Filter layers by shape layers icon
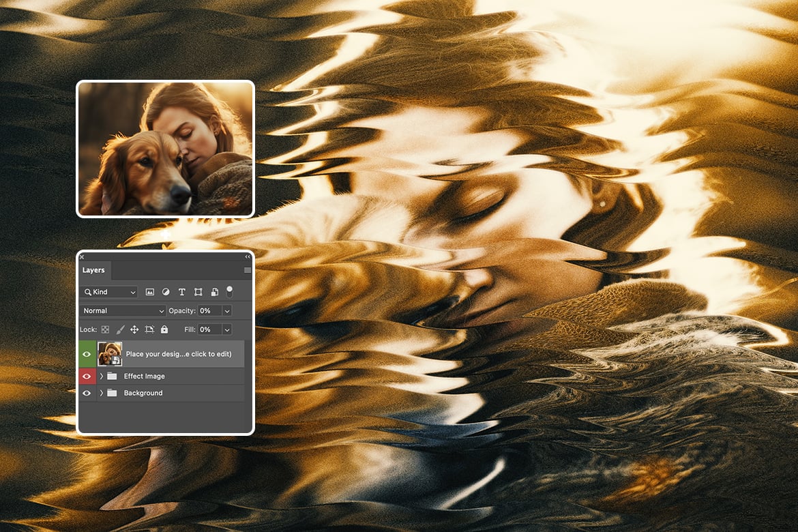The image size is (798, 532). point(198,292)
